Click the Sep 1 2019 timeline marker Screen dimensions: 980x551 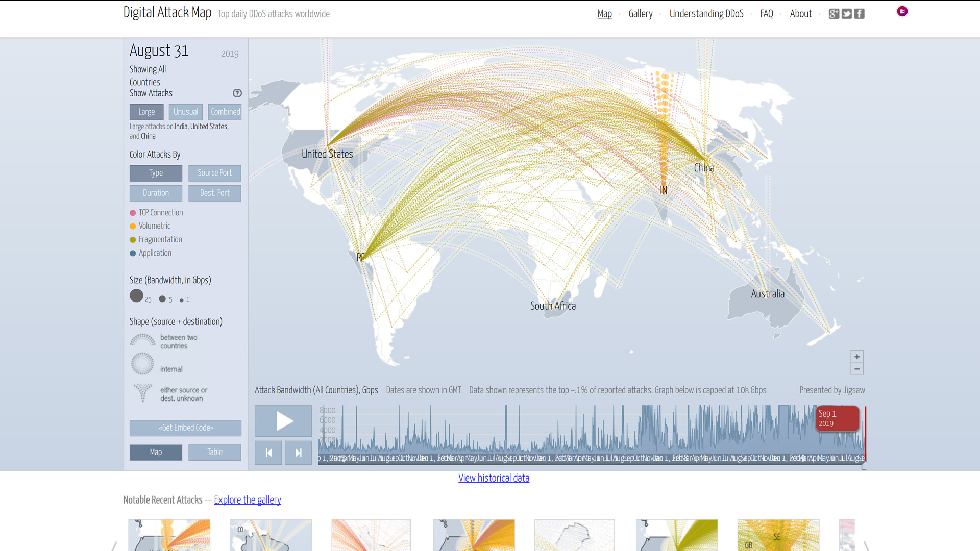[x=838, y=418]
